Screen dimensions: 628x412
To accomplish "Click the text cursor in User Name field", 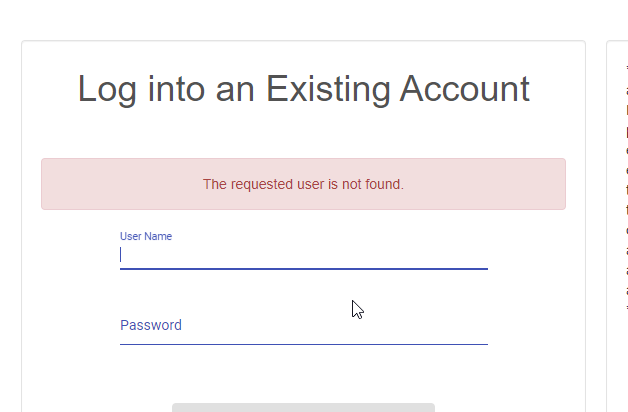I will [121, 255].
